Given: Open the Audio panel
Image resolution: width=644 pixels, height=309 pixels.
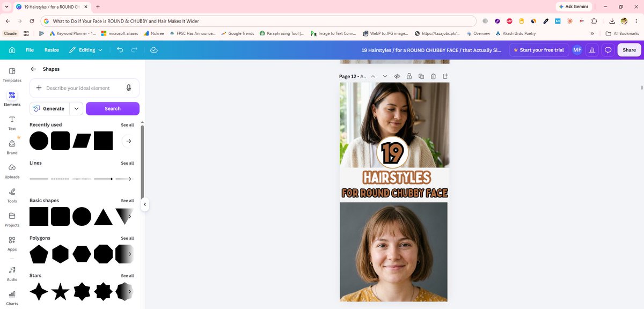Looking at the screenshot, I should click(12, 274).
